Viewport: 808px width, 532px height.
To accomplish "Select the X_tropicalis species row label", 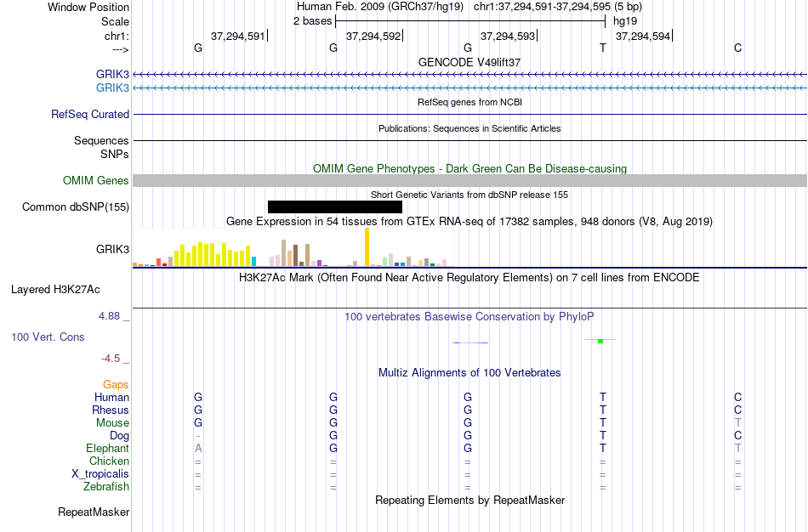I will (100, 474).
